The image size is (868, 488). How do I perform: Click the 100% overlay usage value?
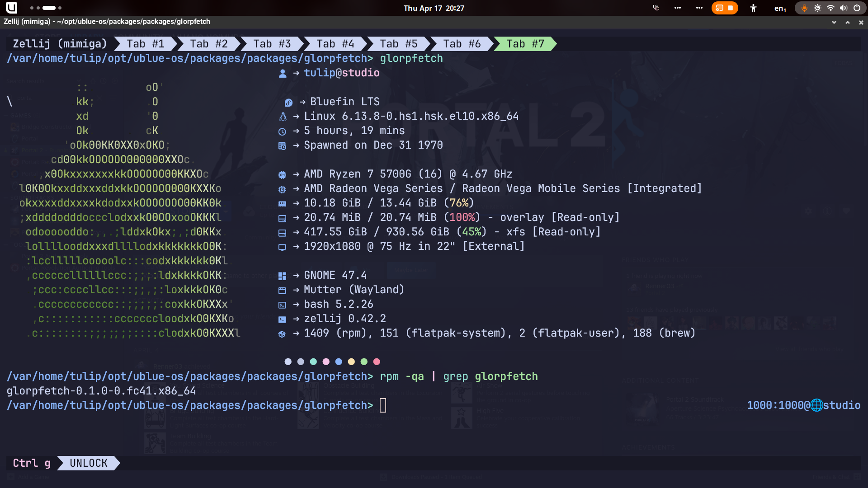point(462,217)
